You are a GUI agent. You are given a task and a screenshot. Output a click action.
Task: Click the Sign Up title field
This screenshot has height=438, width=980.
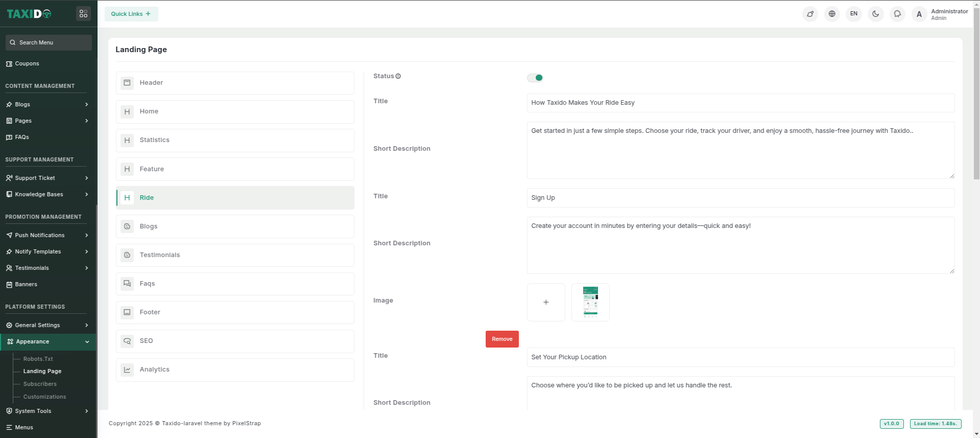740,198
